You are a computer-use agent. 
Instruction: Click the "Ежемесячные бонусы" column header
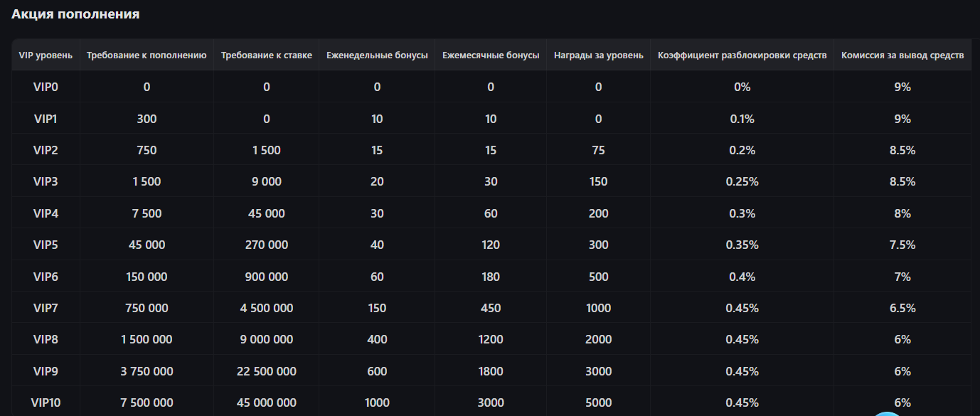pos(491,55)
